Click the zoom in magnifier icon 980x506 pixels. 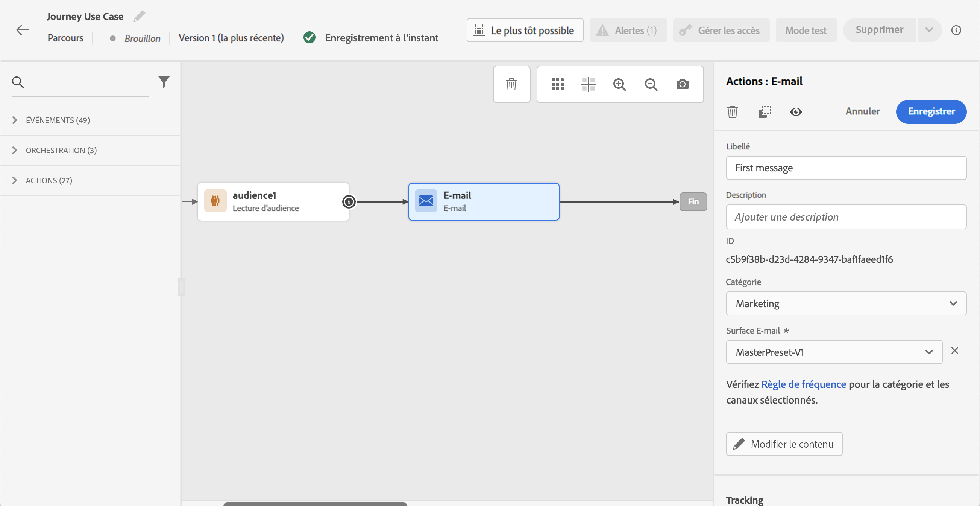tap(619, 84)
